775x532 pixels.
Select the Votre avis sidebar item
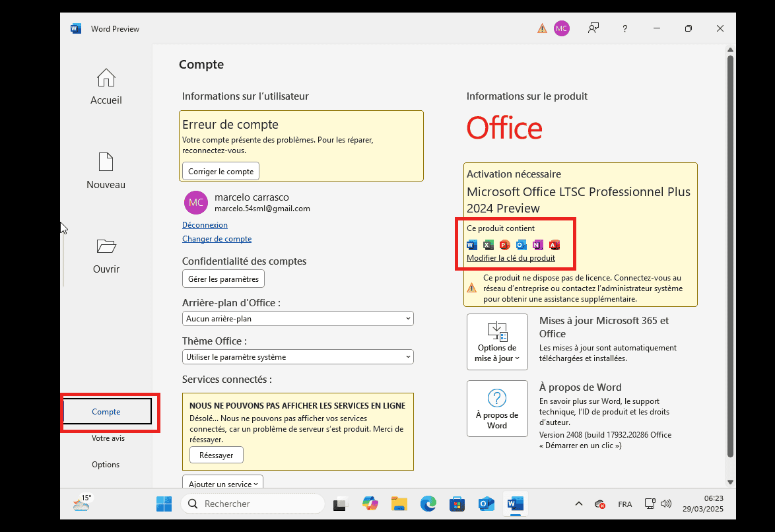pos(108,438)
